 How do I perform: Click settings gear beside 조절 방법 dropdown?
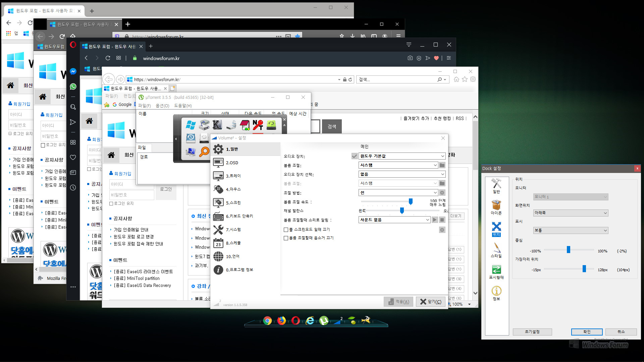tap(442, 193)
